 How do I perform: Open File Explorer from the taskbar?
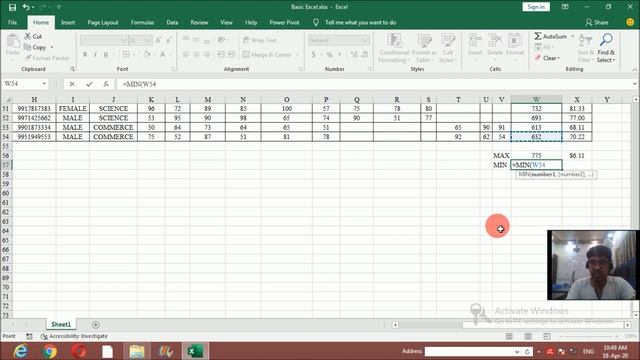(x=137, y=351)
